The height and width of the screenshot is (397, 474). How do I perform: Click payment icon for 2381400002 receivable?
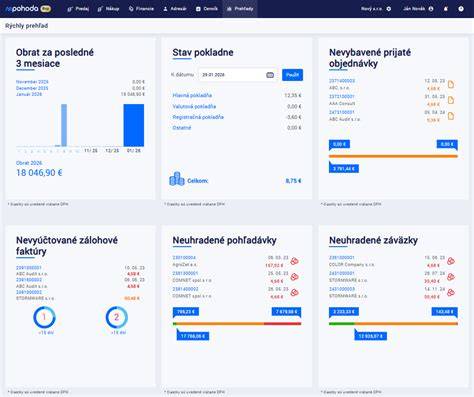pos(294,292)
